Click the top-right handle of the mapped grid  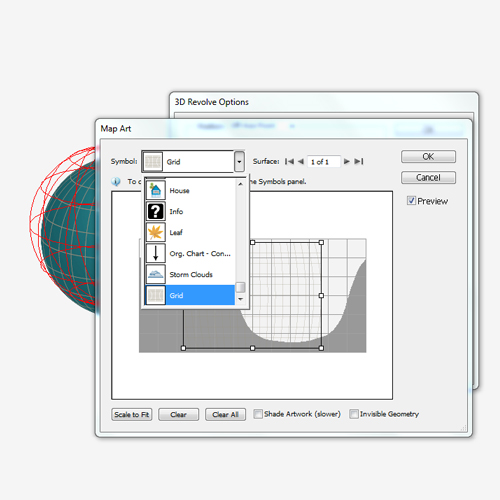[x=321, y=242]
